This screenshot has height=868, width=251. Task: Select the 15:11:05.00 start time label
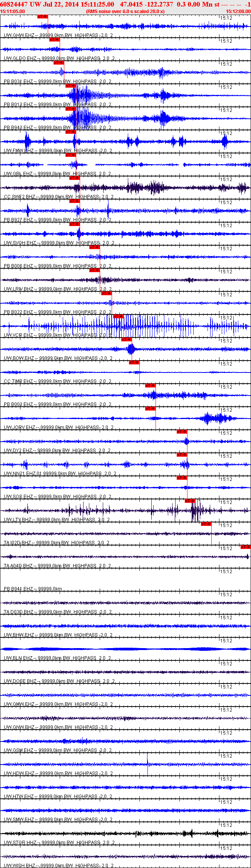[13, 12]
